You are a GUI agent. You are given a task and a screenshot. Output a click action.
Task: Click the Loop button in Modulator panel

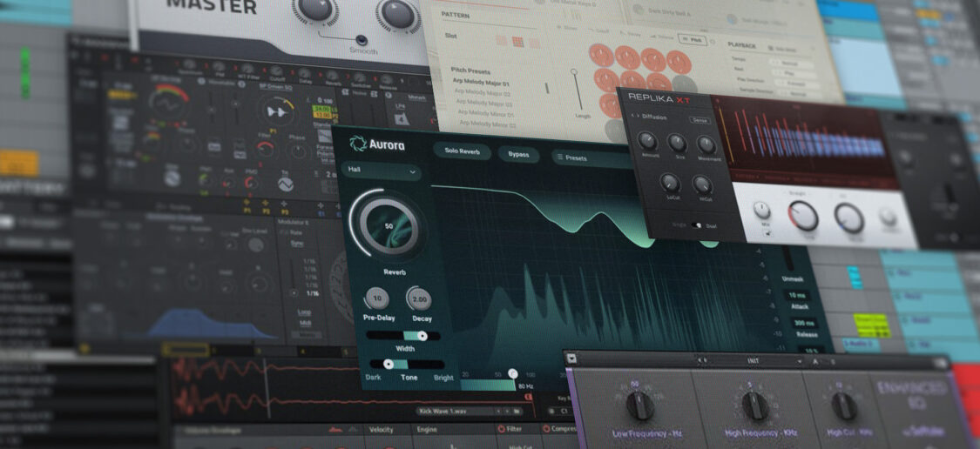coord(306,312)
